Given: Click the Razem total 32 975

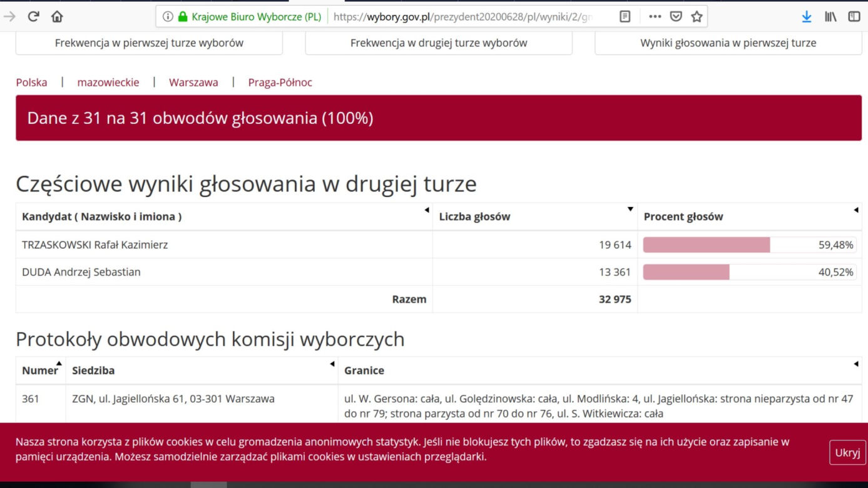Looking at the screenshot, I should point(615,299).
